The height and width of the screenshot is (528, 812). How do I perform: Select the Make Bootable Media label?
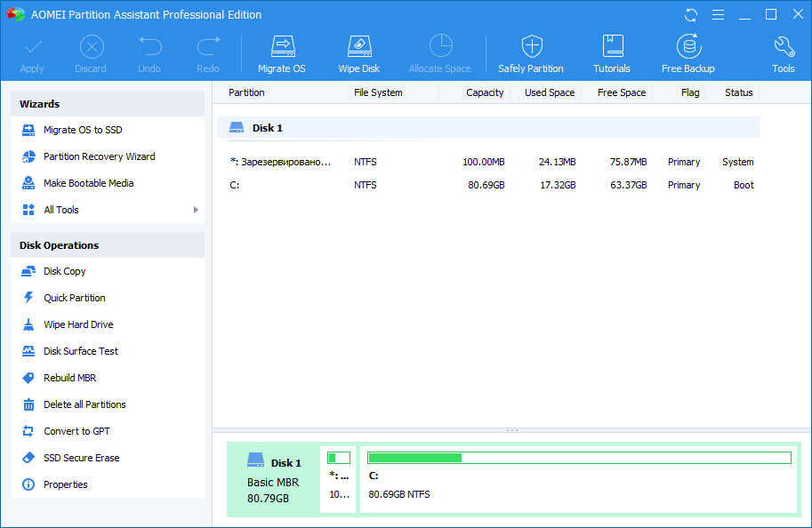pyautogui.click(x=89, y=183)
